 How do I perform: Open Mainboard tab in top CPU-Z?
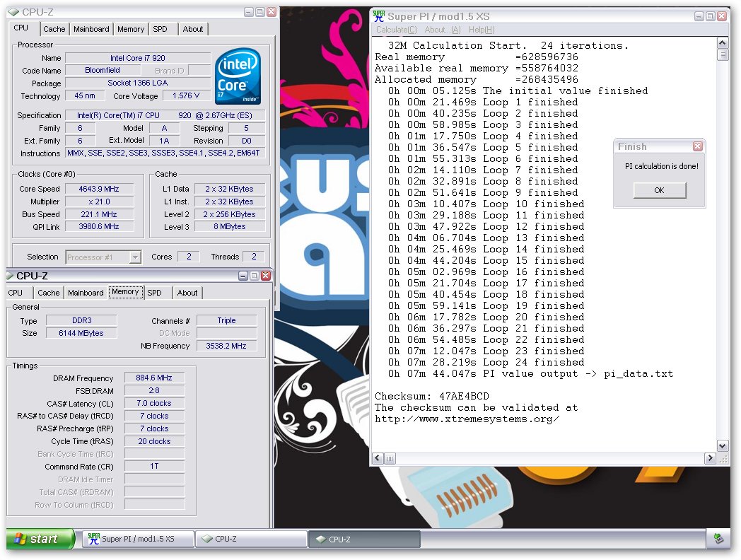[x=91, y=29]
